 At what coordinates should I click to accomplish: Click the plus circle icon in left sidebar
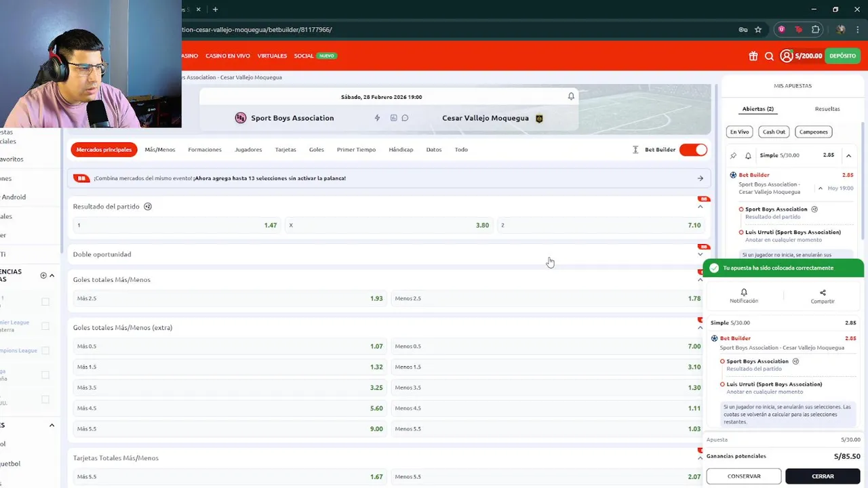[43, 275]
